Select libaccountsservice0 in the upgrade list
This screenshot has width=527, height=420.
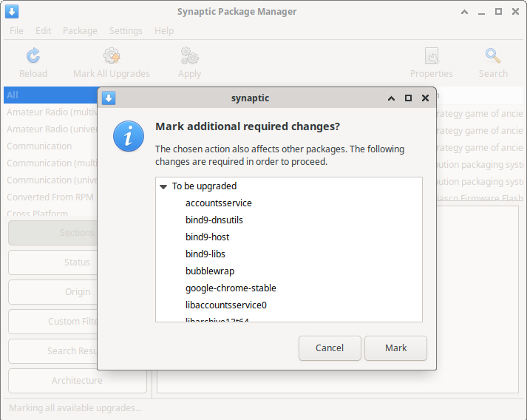226,305
